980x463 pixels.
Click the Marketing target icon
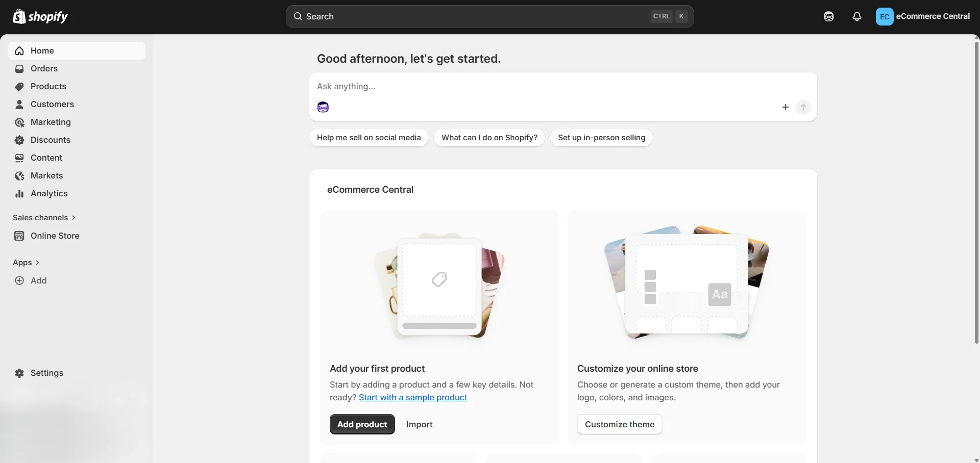[x=19, y=122]
